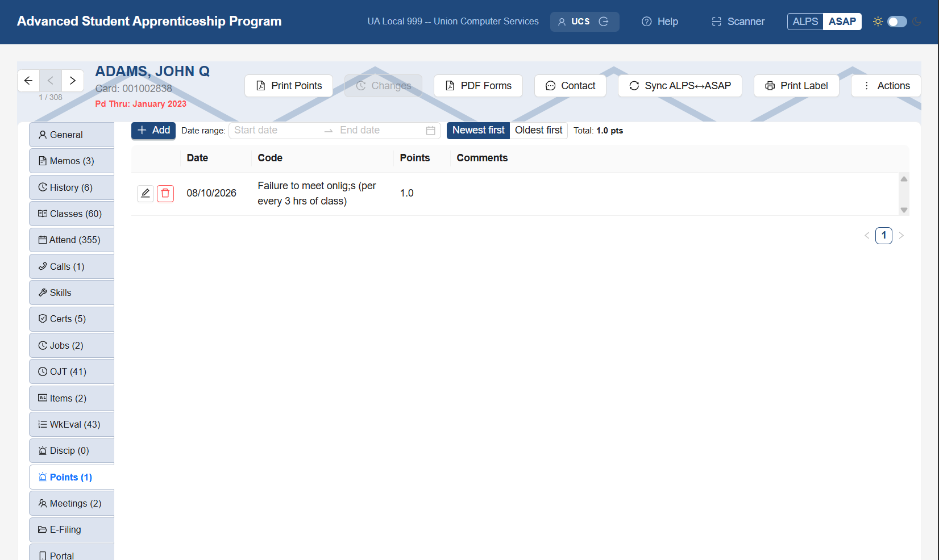Go to next page of points
939x560 pixels.
(901, 236)
